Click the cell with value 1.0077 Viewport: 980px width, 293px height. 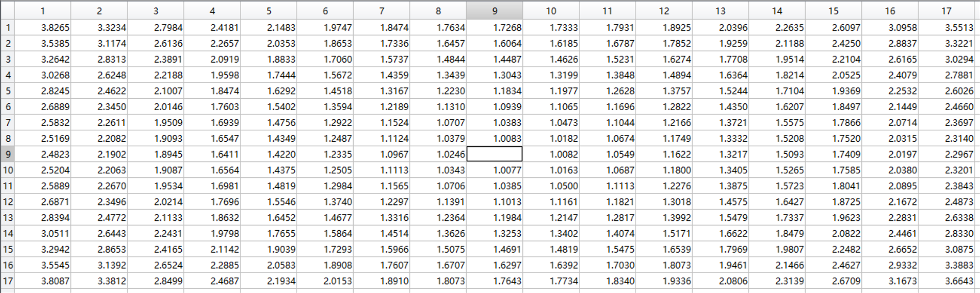click(x=494, y=170)
